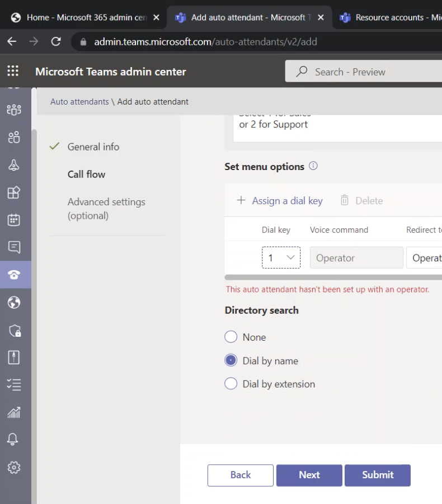Switch to Home - Microsoft 365 admin tab
This screenshot has height=504, width=442.
[x=84, y=17]
